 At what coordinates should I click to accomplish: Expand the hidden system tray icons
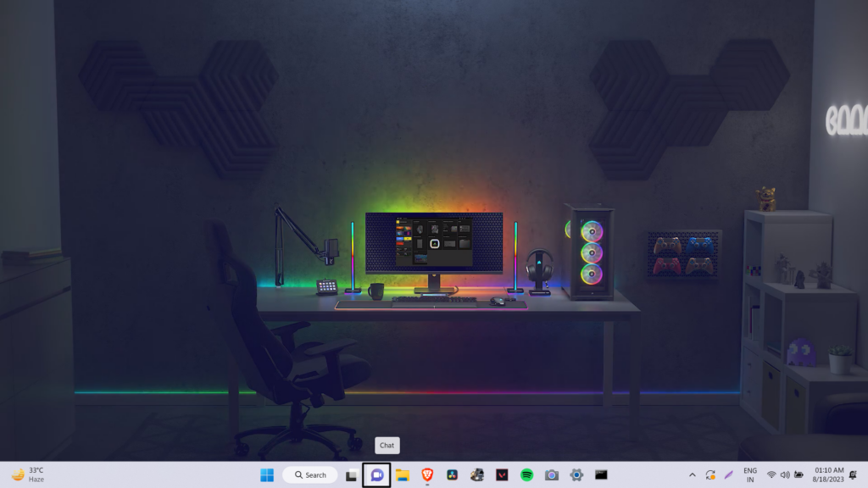(x=692, y=475)
